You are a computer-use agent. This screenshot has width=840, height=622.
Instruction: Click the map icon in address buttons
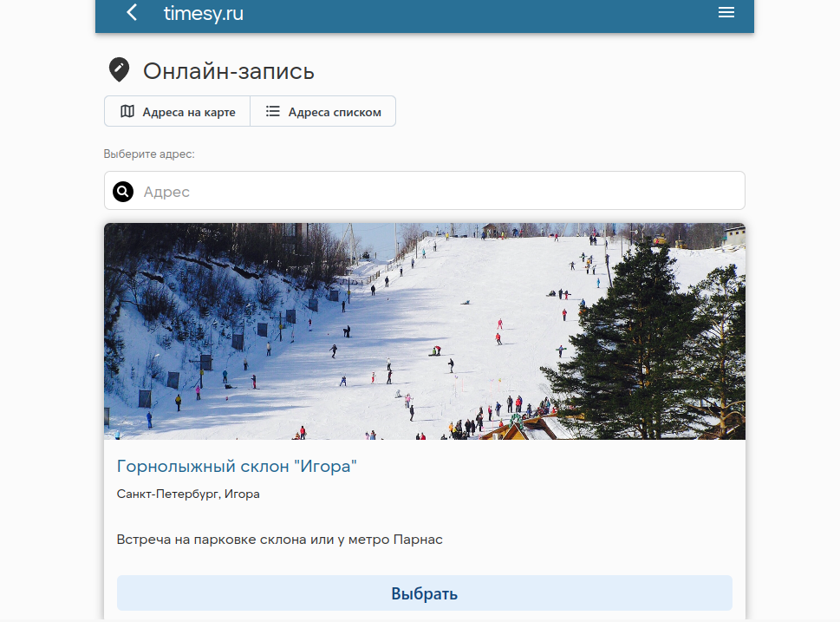[x=127, y=112]
